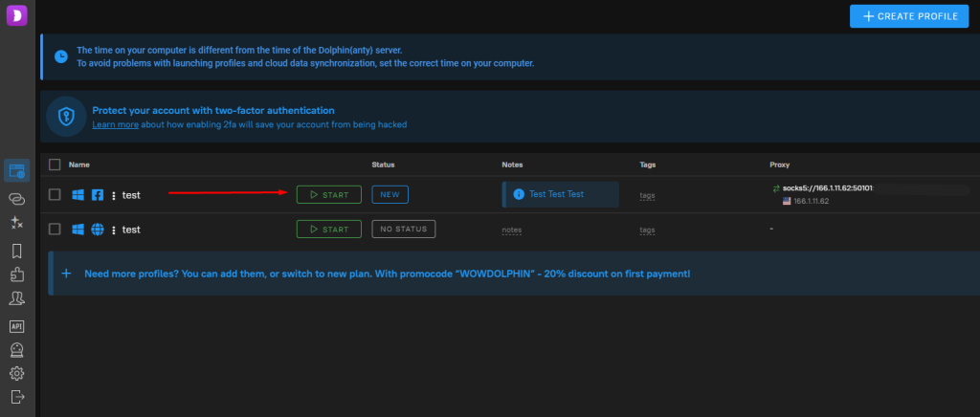This screenshot has width=980, height=417.
Task: Click the notes field of second profile
Action: [511, 230]
